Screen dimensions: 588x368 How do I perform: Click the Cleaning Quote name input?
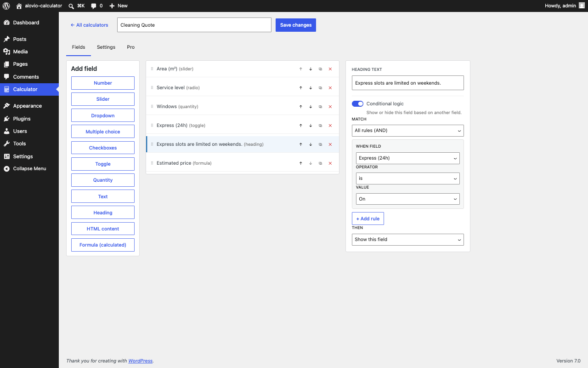[194, 25]
